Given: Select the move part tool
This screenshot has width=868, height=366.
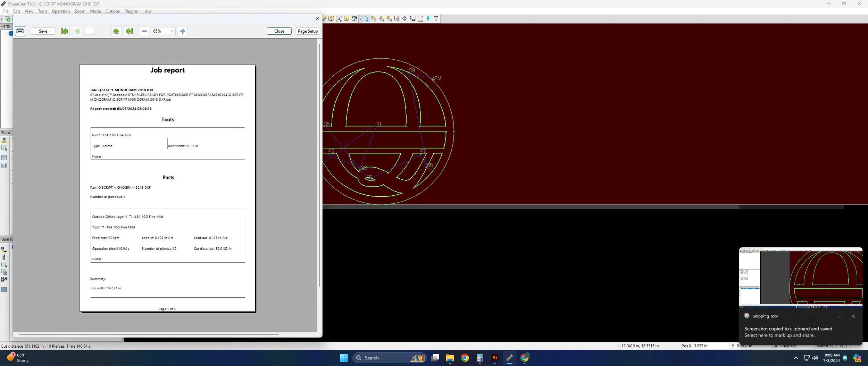Looking at the screenshot, I should pos(404,19).
